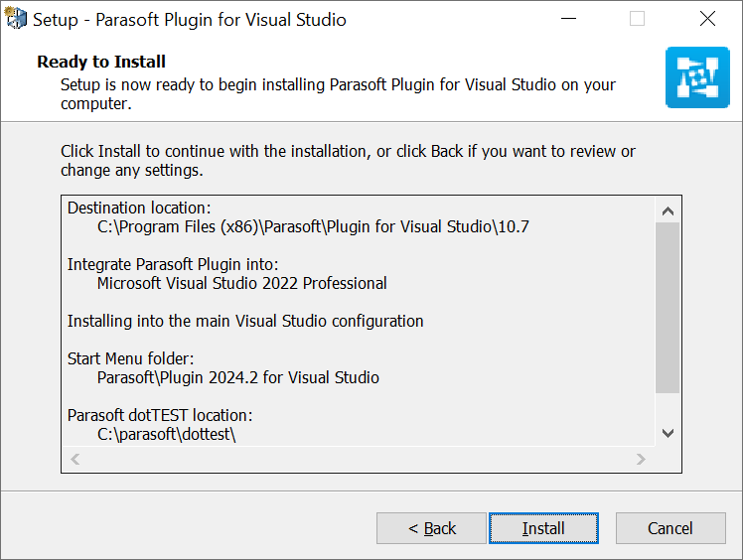Viewport: 743px width, 560px height.
Task: Click 'Installing into the main Visual Studio configuration'
Action: click(x=245, y=322)
